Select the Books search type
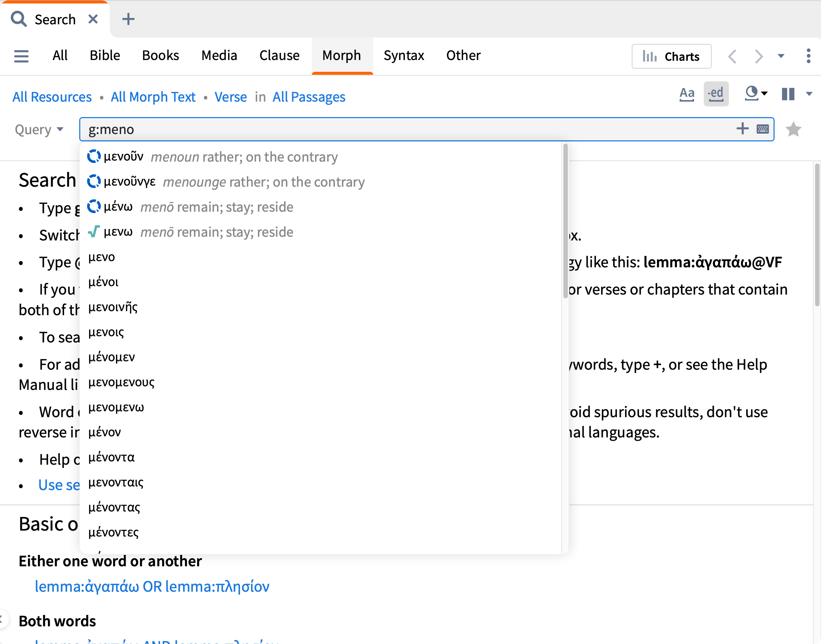This screenshot has height=644, width=821. click(x=160, y=56)
